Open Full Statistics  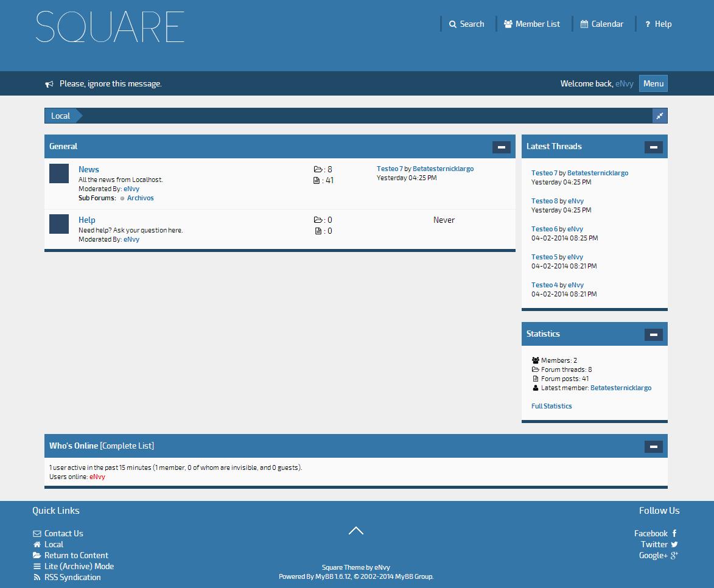tap(551, 406)
